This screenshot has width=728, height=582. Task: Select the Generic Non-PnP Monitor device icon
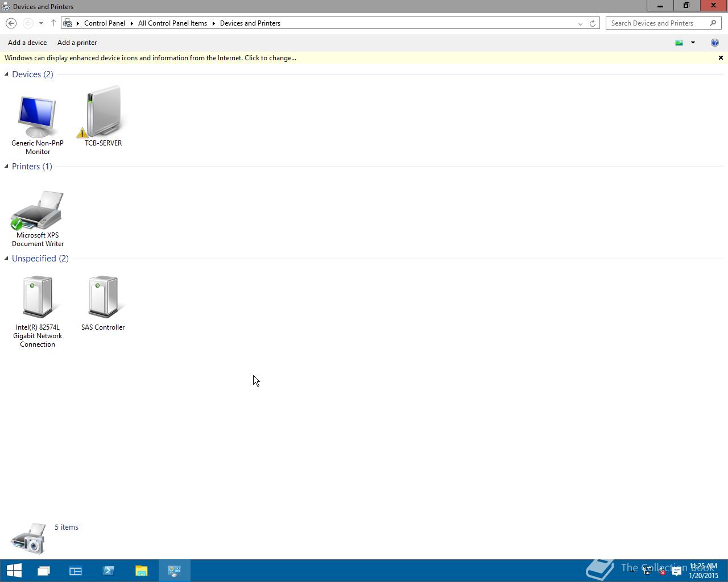pyautogui.click(x=37, y=117)
